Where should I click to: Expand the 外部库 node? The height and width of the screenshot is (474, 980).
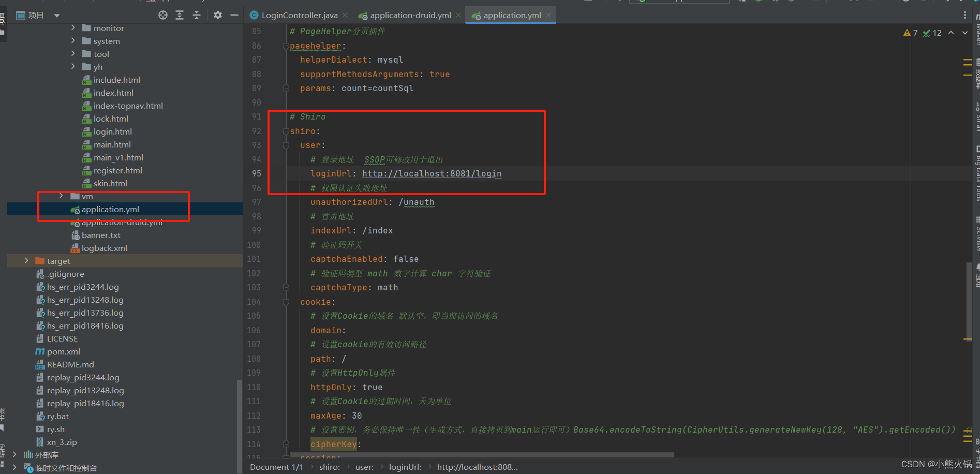[14, 454]
